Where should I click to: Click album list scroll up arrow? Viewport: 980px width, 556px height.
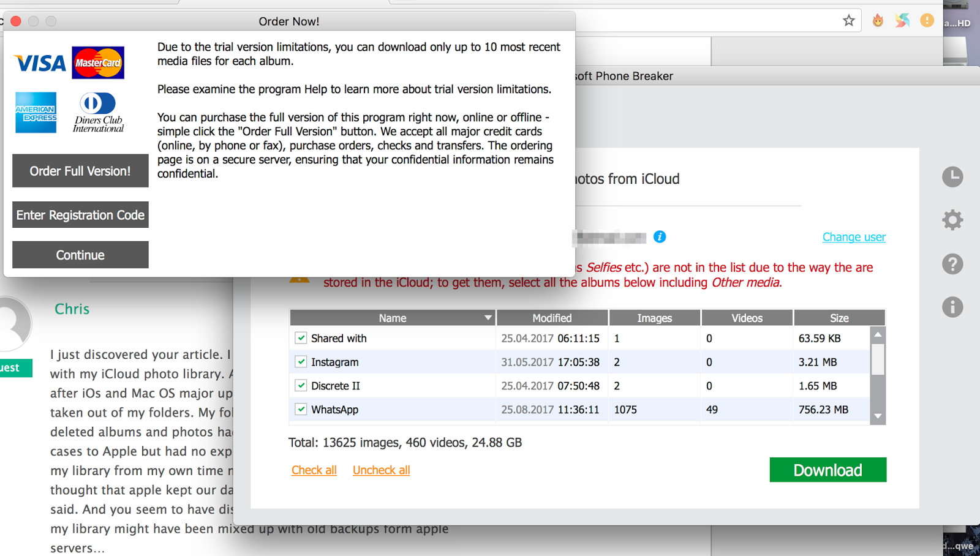pyautogui.click(x=878, y=334)
